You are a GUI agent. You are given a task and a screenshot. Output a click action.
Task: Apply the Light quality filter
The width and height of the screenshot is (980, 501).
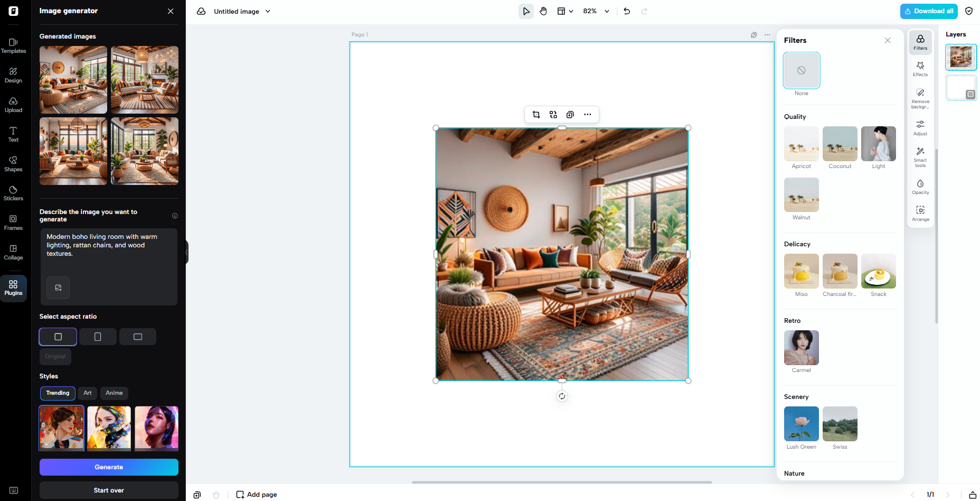pos(879,144)
